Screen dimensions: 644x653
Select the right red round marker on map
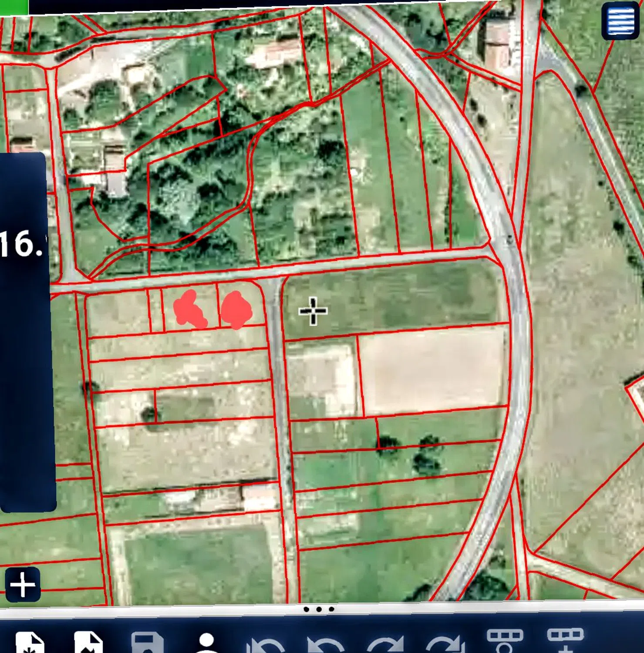(x=236, y=310)
